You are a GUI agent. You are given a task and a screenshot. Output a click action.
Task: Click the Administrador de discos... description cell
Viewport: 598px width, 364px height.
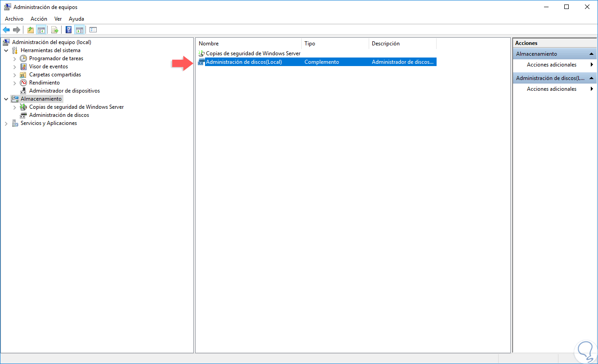[x=403, y=62]
